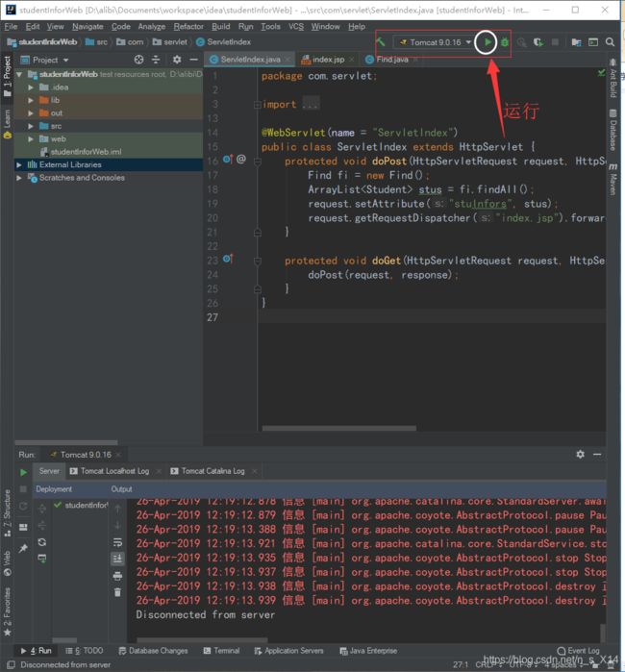The image size is (625, 672).
Task: Open the Refactor menu
Action: (188, 27)
